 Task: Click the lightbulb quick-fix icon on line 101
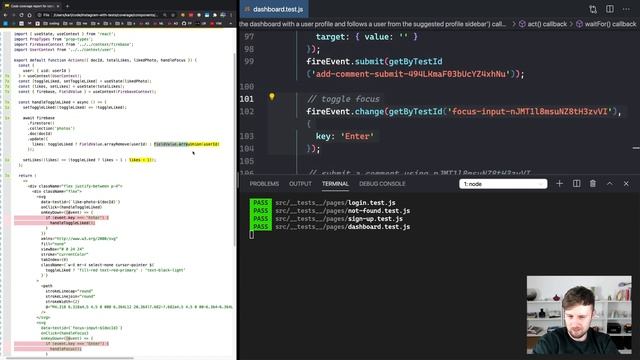pyautogui.click(x=272, y=97)
